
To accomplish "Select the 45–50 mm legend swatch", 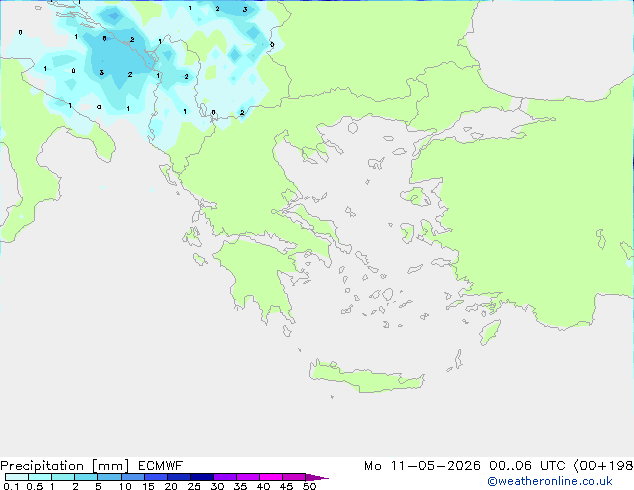I will coord(294,477).
